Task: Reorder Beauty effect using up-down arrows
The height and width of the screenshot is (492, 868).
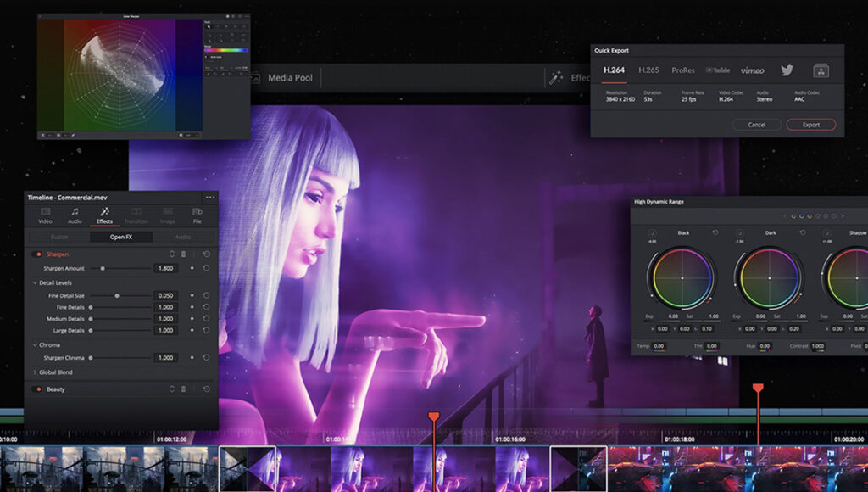Action: [x=171, y=389]
